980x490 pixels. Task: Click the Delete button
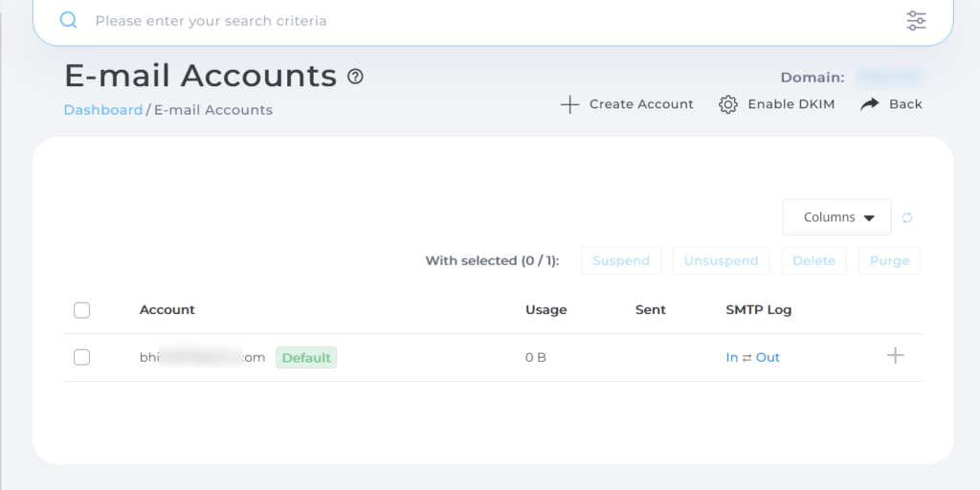click(813, 260)
